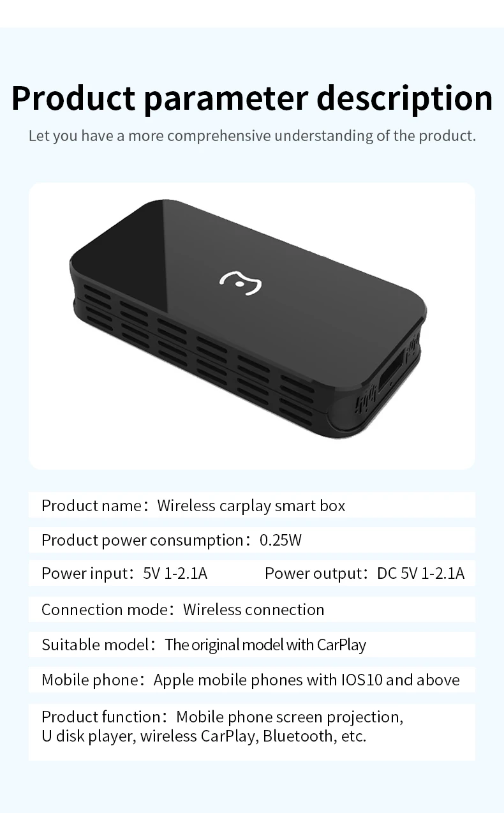Click Wireless carplay smart box text
Image resolution: width=504 pixels, height=813 pixels.
[251, 506]
